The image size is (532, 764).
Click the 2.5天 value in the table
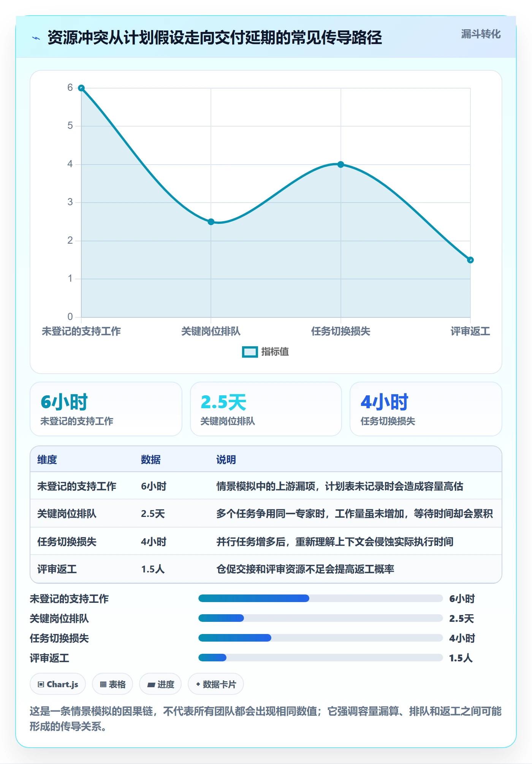point(153,514)
